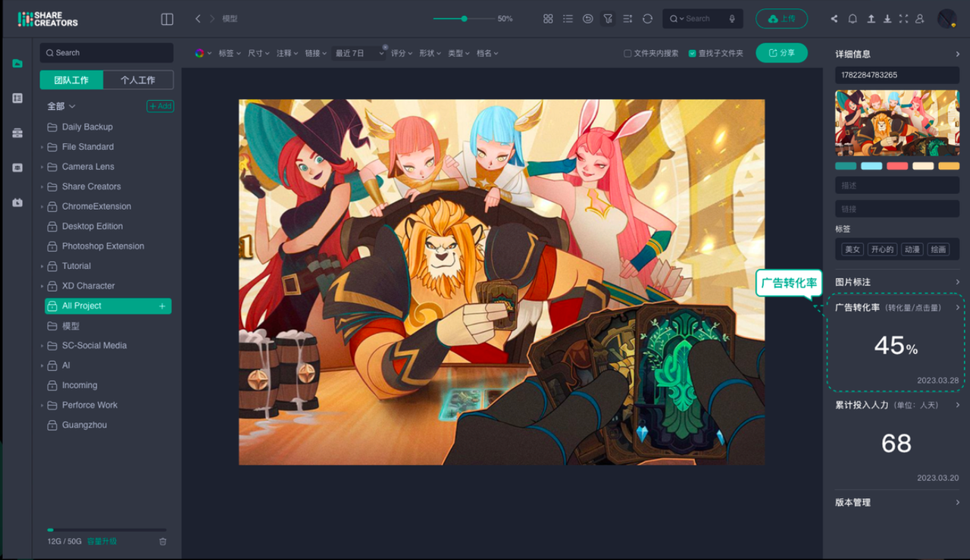Switch to grid view
970x560 pixels.
pos(548,19)
